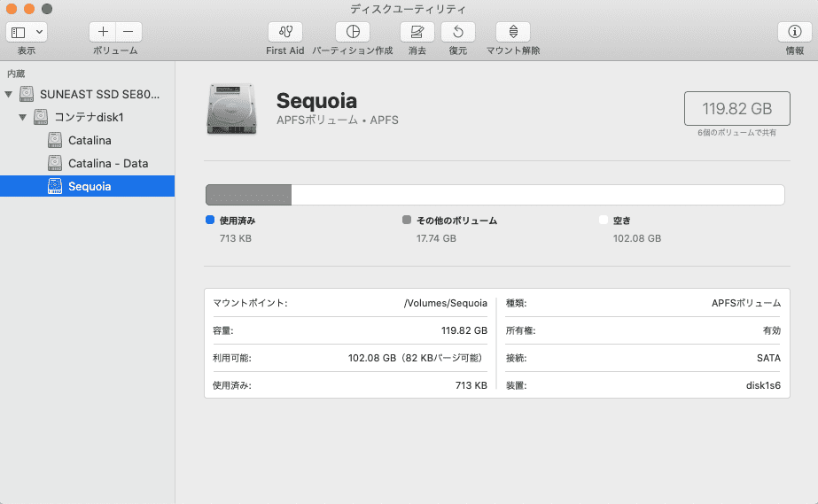Add a volume with plus button
The width and height of the screenshot is (818, 504).
click(x=103, y=32)
